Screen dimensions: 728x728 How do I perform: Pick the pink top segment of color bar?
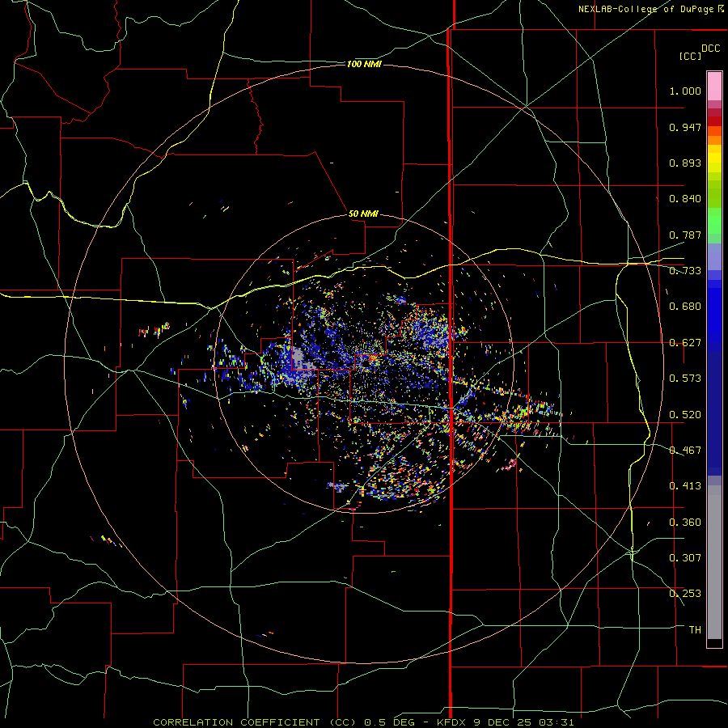714,87
